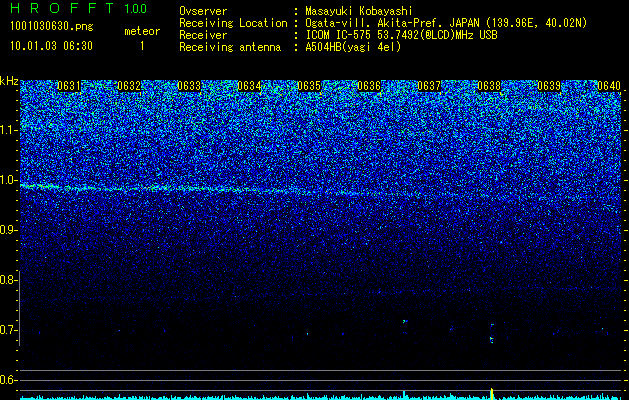629x400 pixels.
Task: Click the Receiving antenna label
Action: click(230, 47)
